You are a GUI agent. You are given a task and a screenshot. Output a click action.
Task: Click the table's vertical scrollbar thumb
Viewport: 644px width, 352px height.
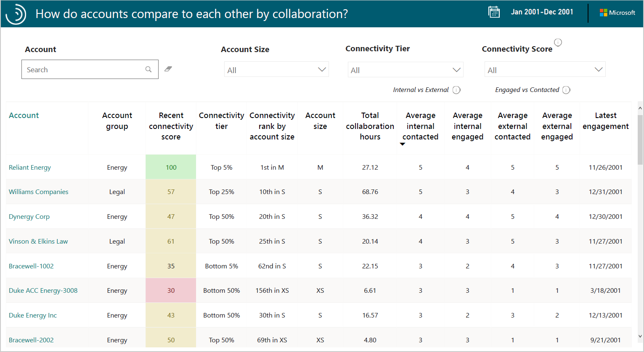tap(640, 140)
